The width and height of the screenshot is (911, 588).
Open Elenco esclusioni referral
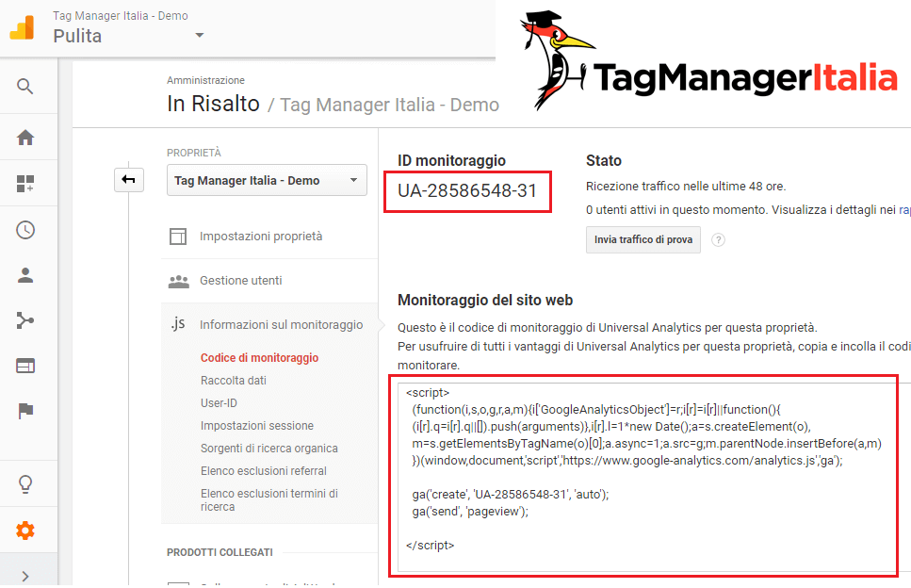263,471
